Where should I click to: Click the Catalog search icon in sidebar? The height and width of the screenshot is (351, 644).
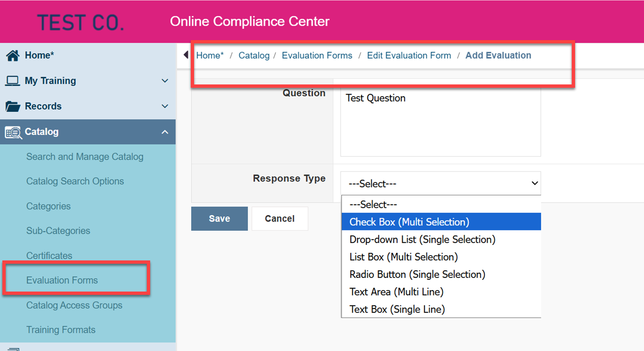(13, 132)
